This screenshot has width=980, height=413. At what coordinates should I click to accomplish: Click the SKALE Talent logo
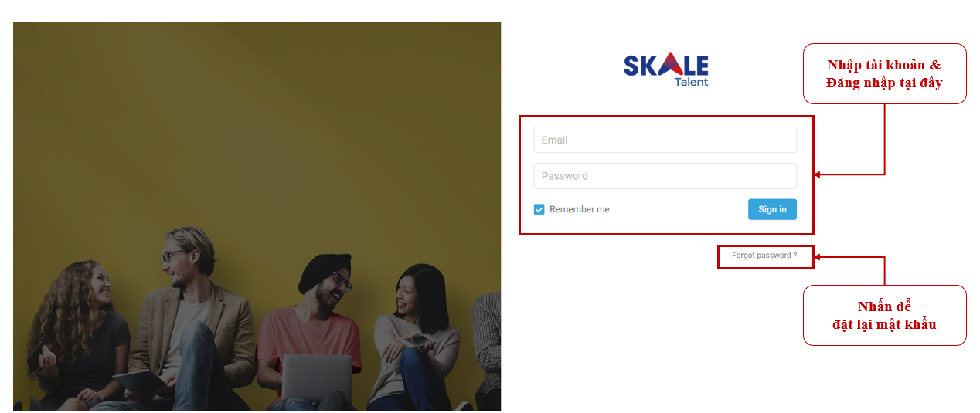tap(665, 69)
